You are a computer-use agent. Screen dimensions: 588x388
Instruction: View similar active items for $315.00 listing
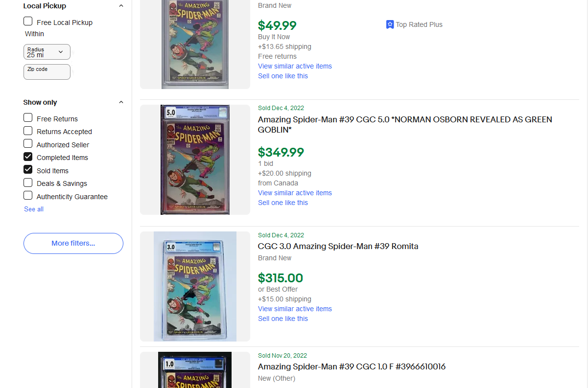tap(295, 309)
